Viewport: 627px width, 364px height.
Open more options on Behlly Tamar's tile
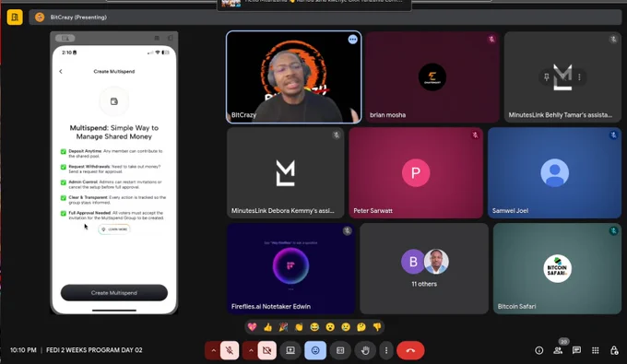(x=579, y=77)
